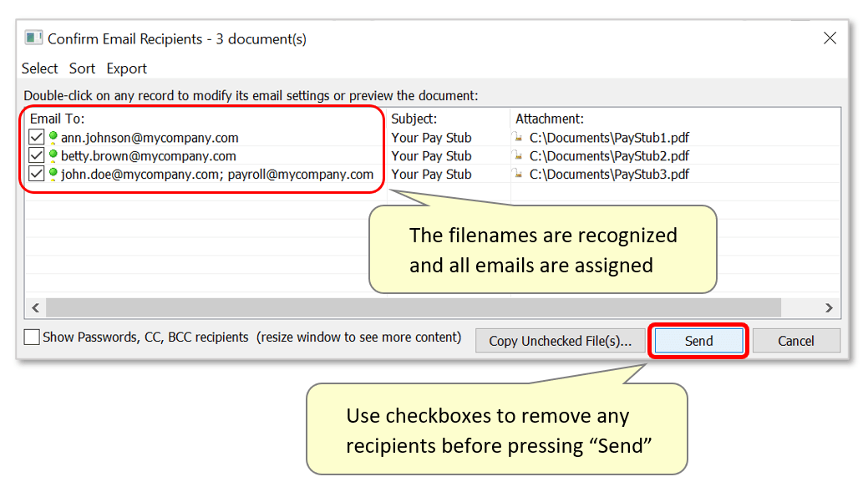Click C:\Documents\PayStub3.pdf attachment path

coord(609,175)
